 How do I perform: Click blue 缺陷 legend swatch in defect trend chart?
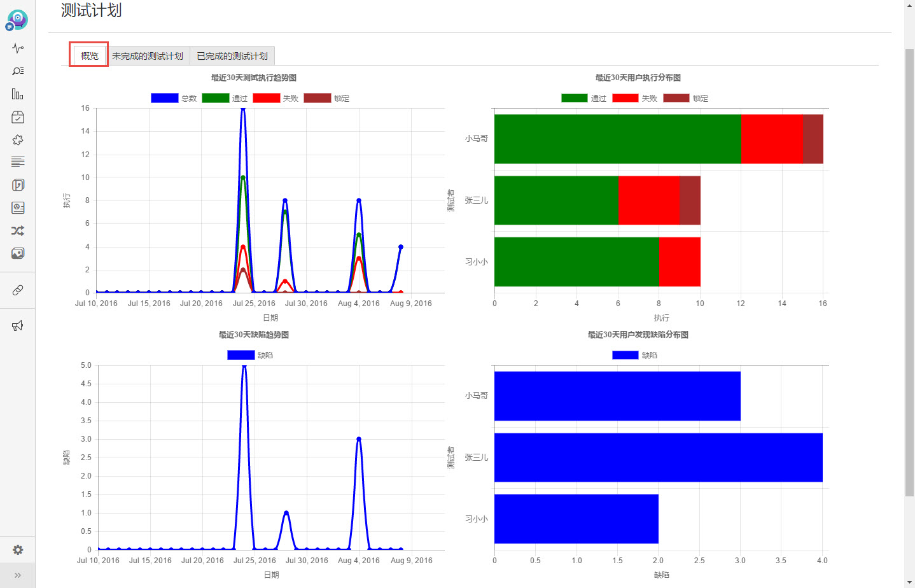pyautogui.click(x=241, y=355)
